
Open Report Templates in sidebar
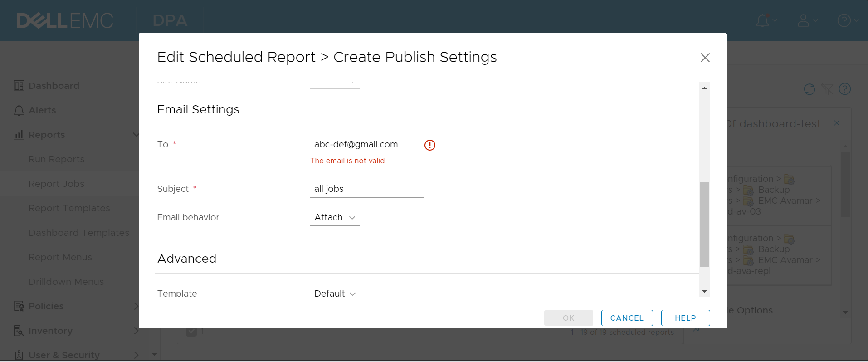click(x=69, y=208)
